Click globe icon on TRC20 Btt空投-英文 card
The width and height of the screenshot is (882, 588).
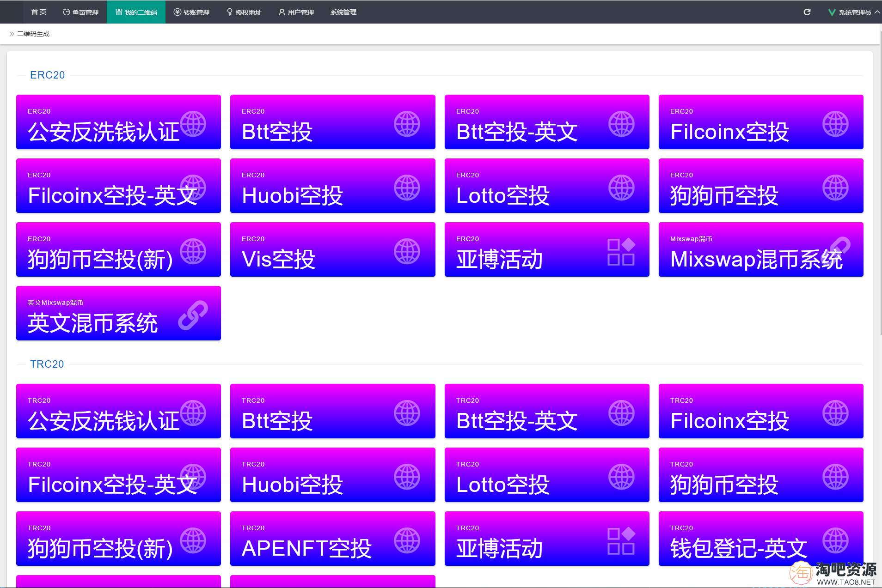click(622, 413)
